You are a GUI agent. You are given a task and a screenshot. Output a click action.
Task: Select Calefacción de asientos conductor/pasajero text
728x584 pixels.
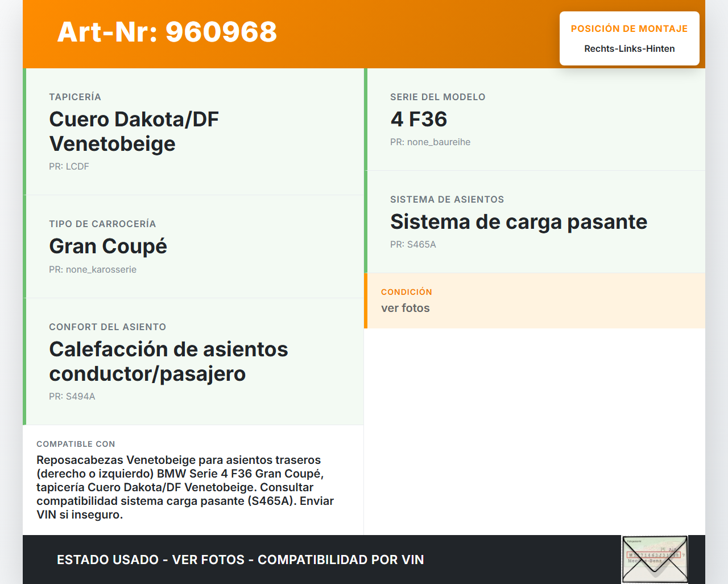[168, 361]
